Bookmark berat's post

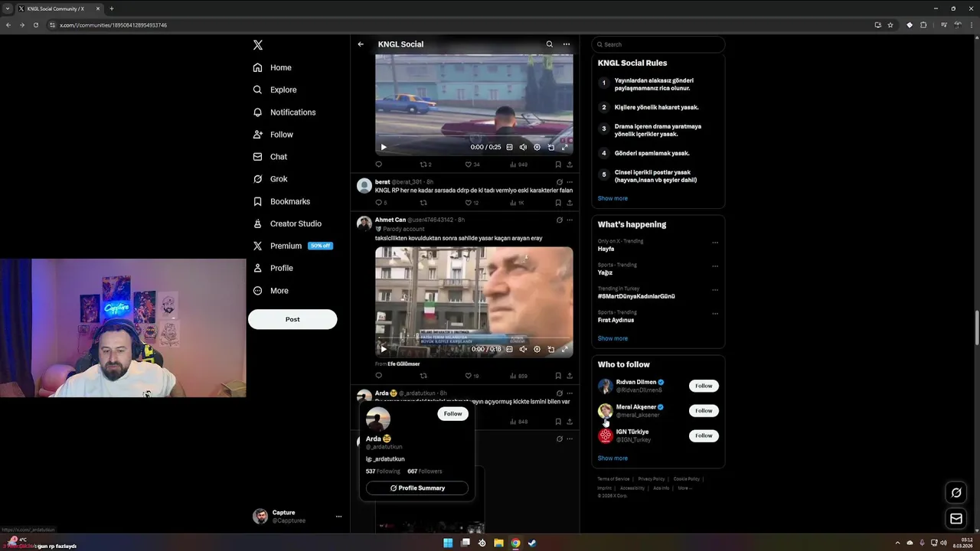pyautogui.click(x=558, y=203)
